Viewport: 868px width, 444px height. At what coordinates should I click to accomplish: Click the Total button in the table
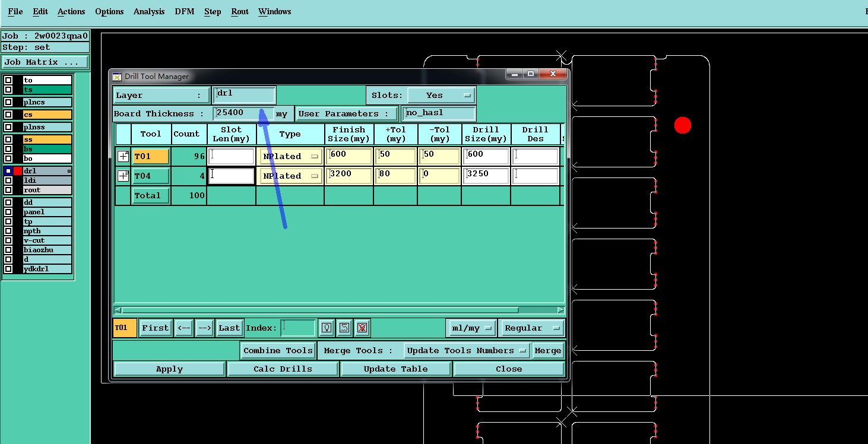[151, 195]
